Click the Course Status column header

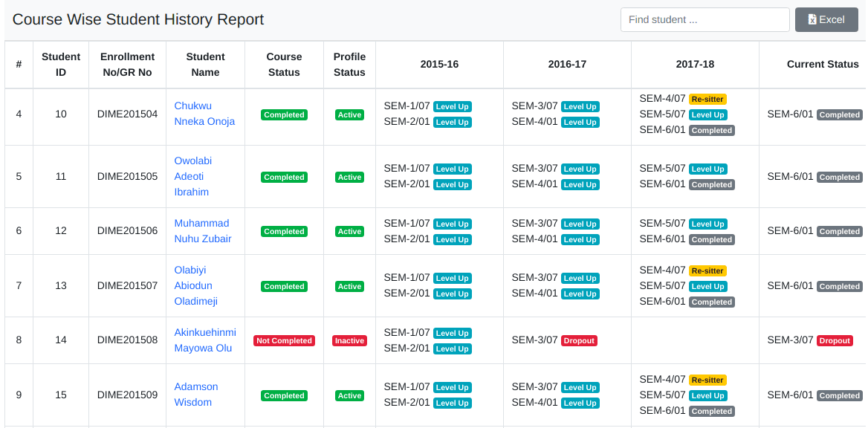284,65
